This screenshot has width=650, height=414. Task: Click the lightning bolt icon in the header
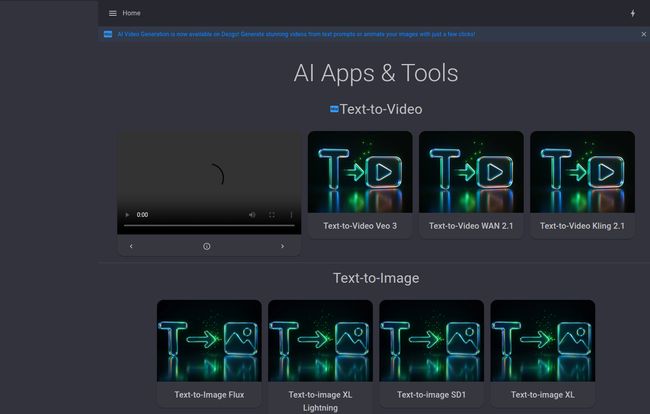coord(633,13)
